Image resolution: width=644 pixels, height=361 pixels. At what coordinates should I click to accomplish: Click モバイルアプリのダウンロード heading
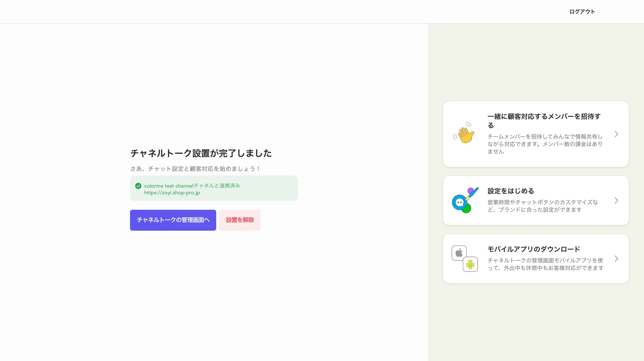(534, 249)
